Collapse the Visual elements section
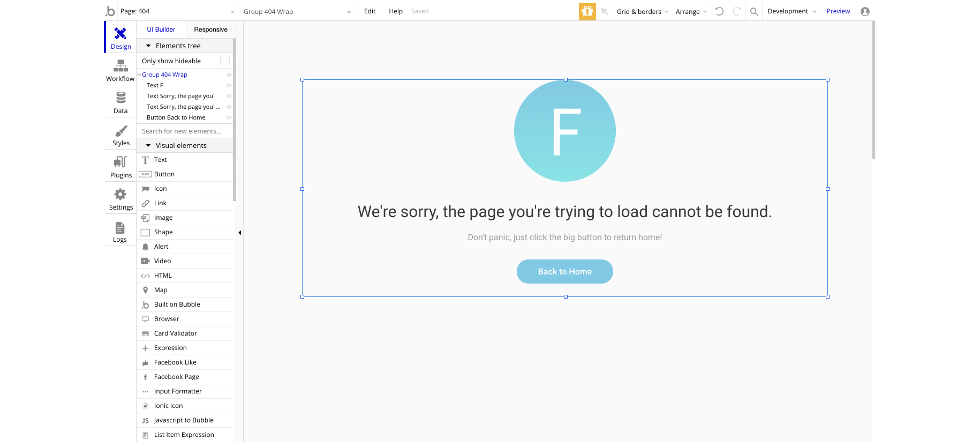Viewport: 980px width, 446px height. 148,146
